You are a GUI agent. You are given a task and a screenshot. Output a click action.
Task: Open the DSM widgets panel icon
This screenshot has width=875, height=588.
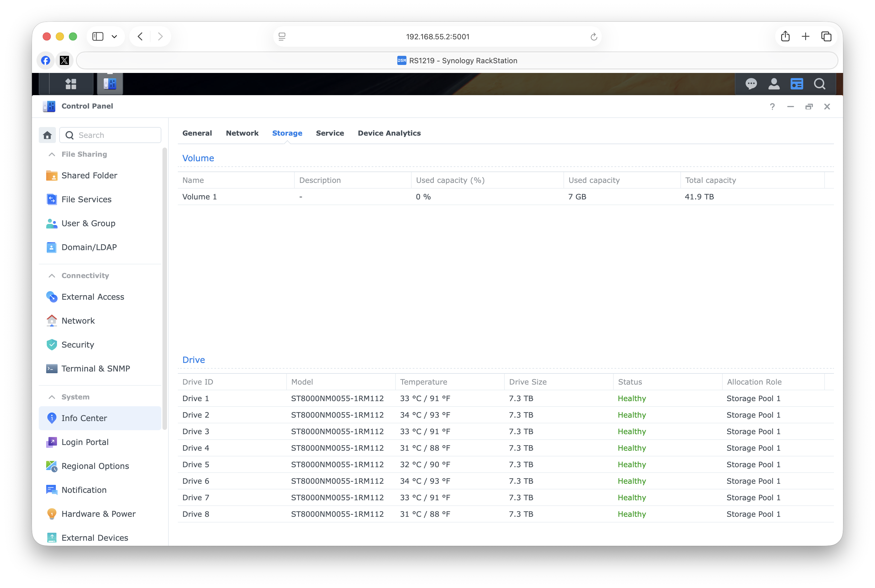point(797,84)
